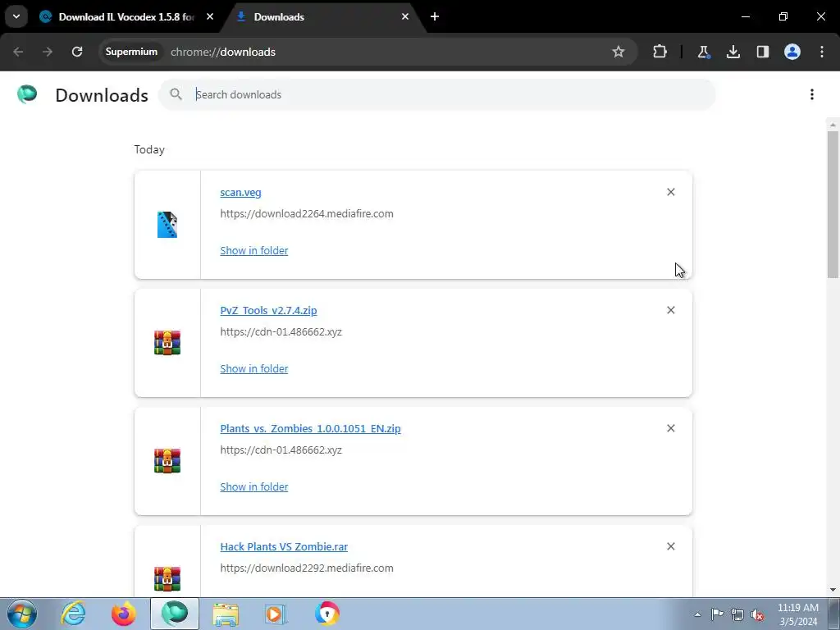
Task: Click the download2264.mediafire.com URL text
Action: click(307, 214)
